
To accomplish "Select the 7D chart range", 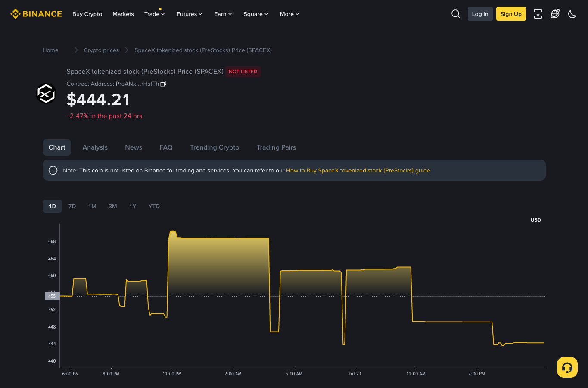I will pyautogui.click(x=72, y=206).
